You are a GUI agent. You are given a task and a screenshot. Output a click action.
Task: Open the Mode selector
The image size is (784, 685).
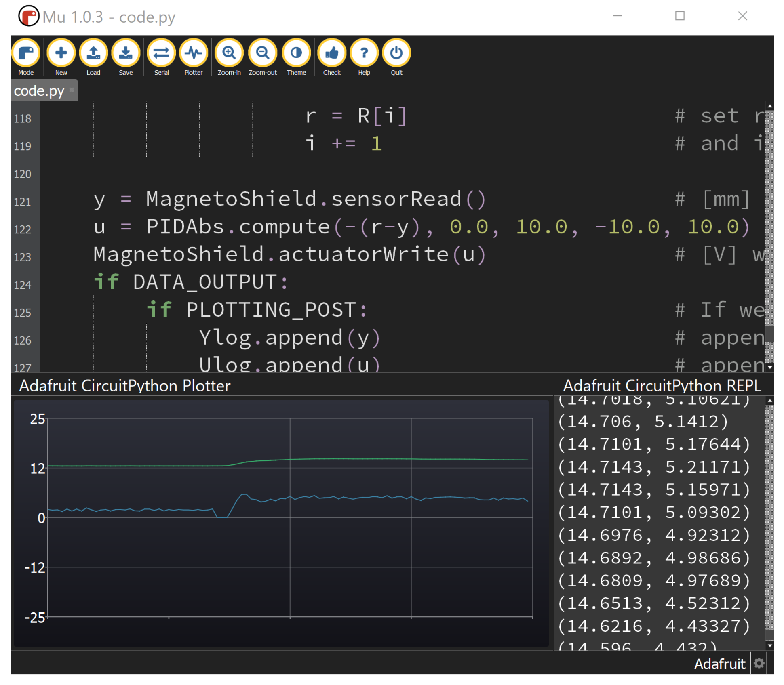click(26, 53)
